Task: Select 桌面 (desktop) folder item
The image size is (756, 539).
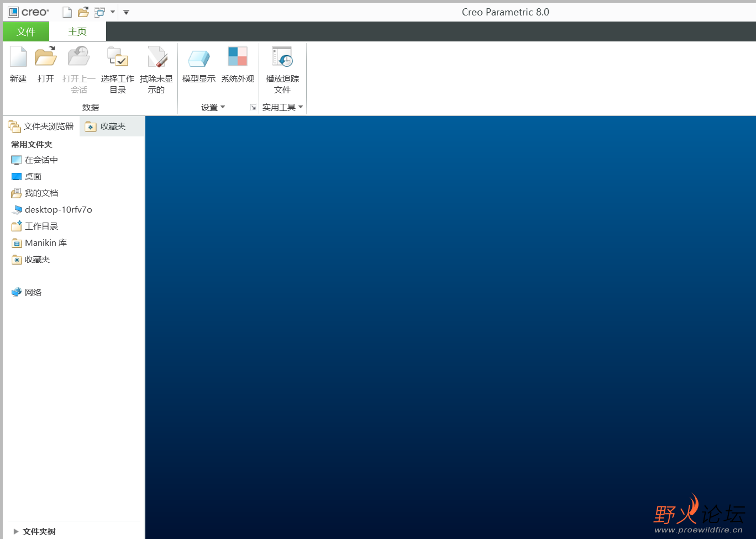Action: coord(27,177)
